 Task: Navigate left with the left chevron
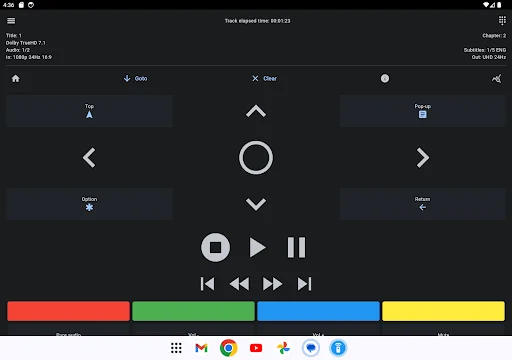[x=89, y=157]
